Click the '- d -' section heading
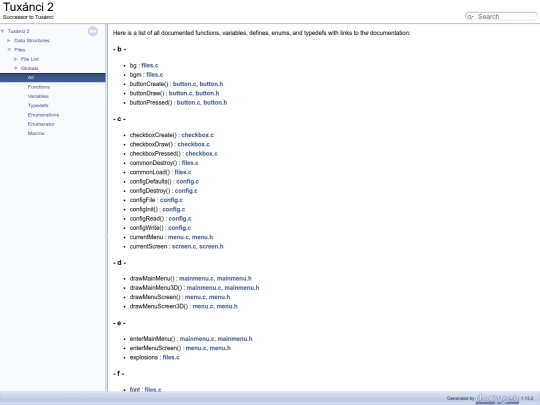This screenshot has width=540, height=405. 119,263
